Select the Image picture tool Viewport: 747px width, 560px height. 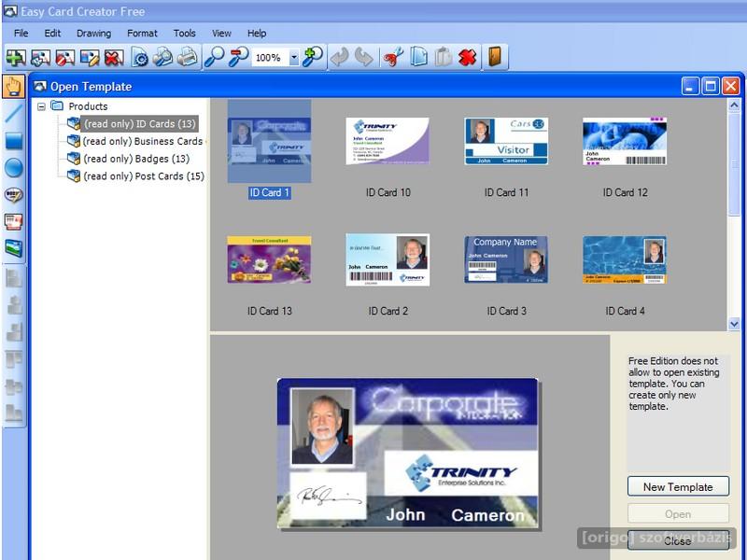pos(13,248)
